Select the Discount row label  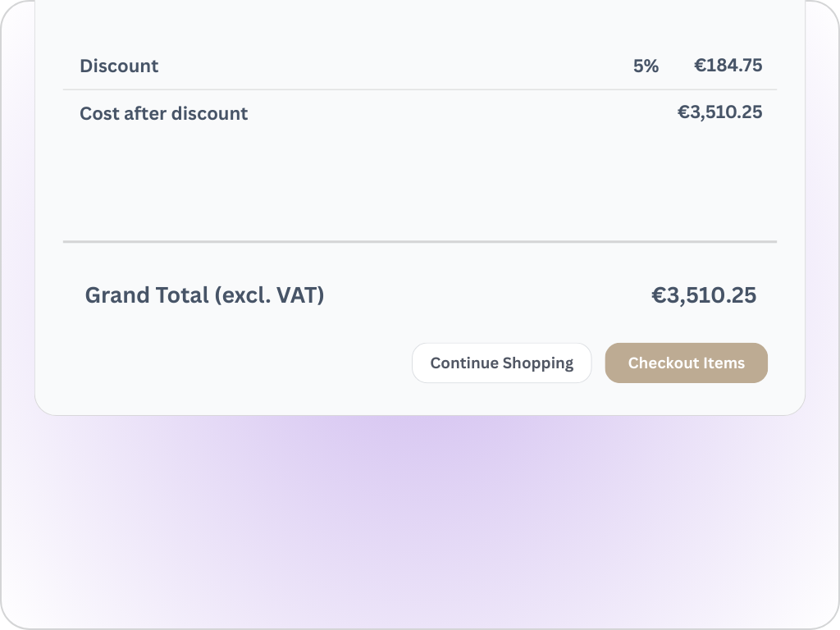pyautogui.click(x=119, y=66)
